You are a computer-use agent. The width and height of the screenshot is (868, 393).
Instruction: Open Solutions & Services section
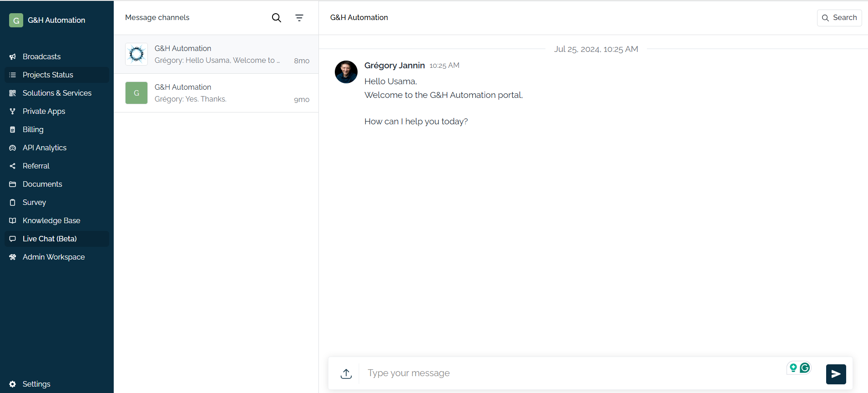tap(57, 93)
